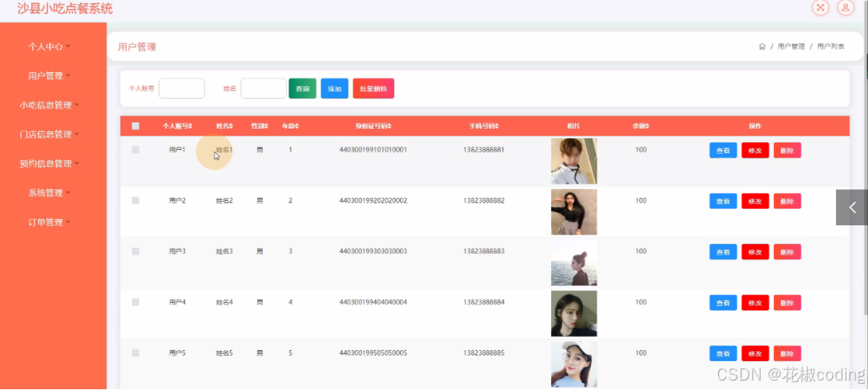The width and height of the screenshot is (868, 390).
Task: Click the 用户4 account cell
Action: [x=177, y=302]
